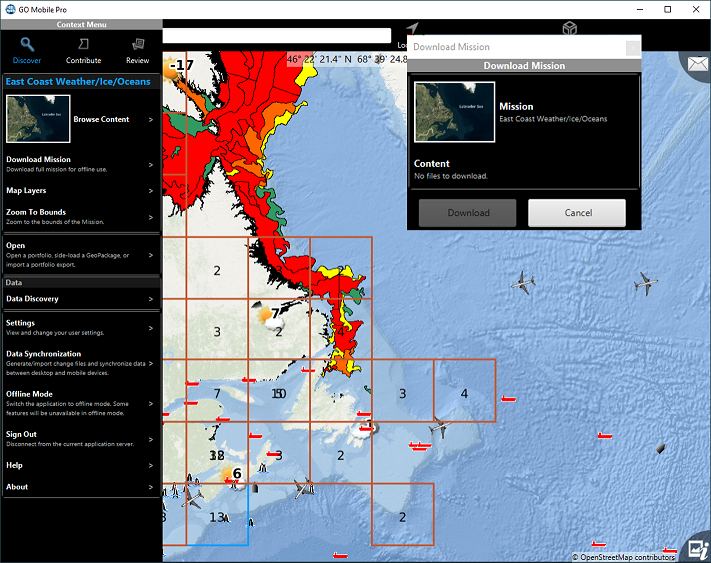Image resolution: width=711 pixels, height=563 pixels.
Task: Expand Settings via its chevron
Action: pos(151,328)
